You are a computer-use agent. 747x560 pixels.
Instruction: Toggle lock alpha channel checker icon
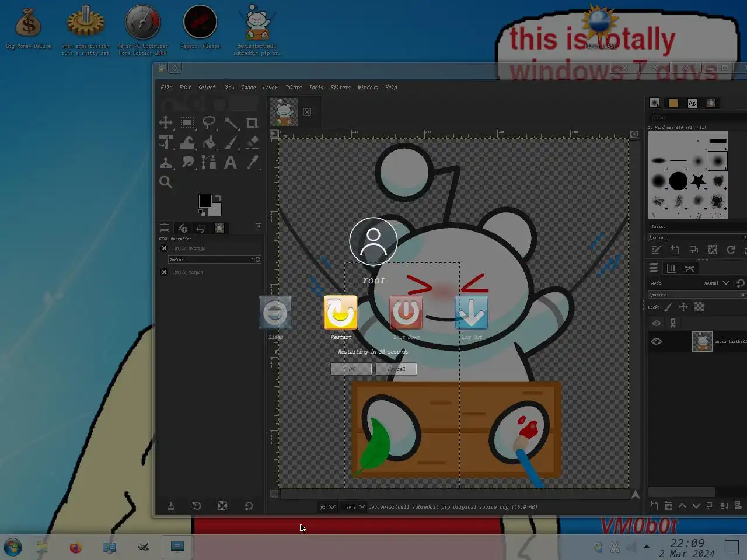click(699, 307)
